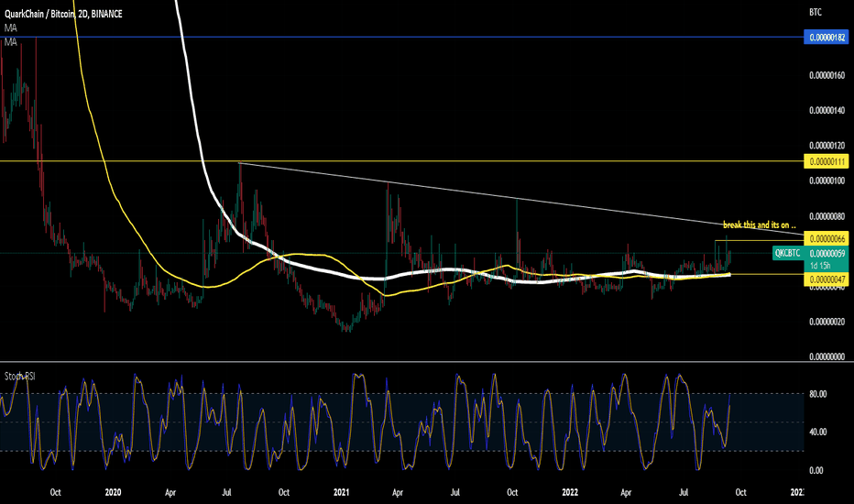Screen dimensions: 854x504
Task: Click the 0.00000140 price axis value
Action: point(827,110)
